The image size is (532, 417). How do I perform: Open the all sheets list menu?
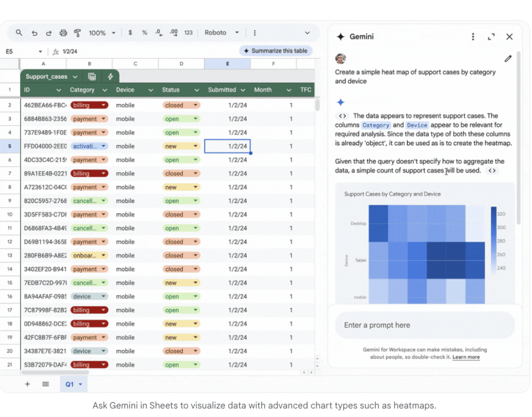[x=46, y=384]
